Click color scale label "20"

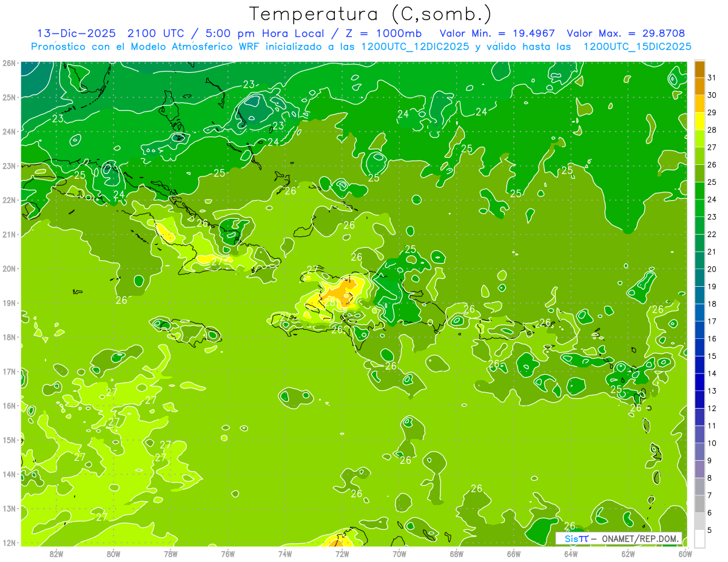pos(712,269)
